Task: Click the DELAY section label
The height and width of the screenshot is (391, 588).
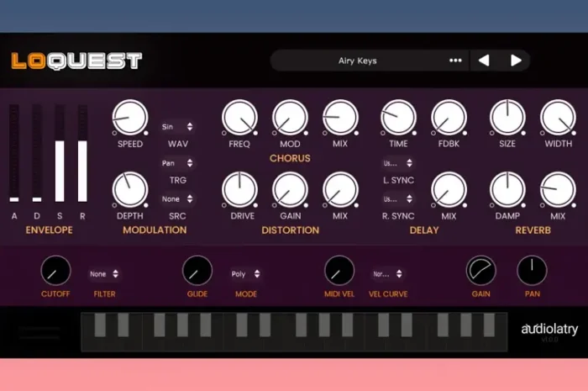Action: (424, 230)
